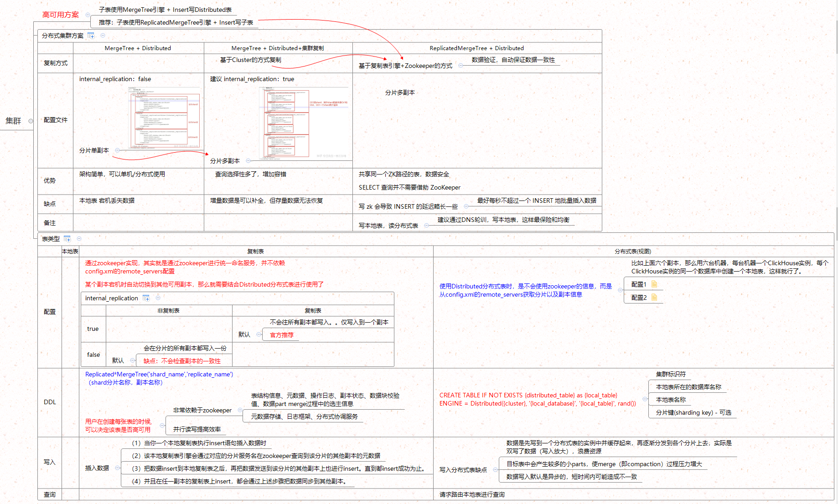This screenshot has height=504, width=838.
Task: Select the 请求路由本地表进行查询 cell
Action: (x=472, y=495)
